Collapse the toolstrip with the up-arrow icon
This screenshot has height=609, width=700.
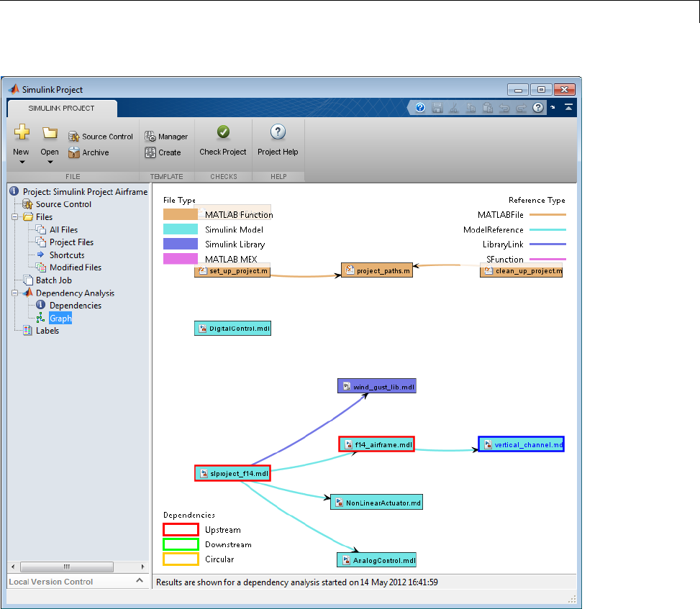tap(568, 107)
